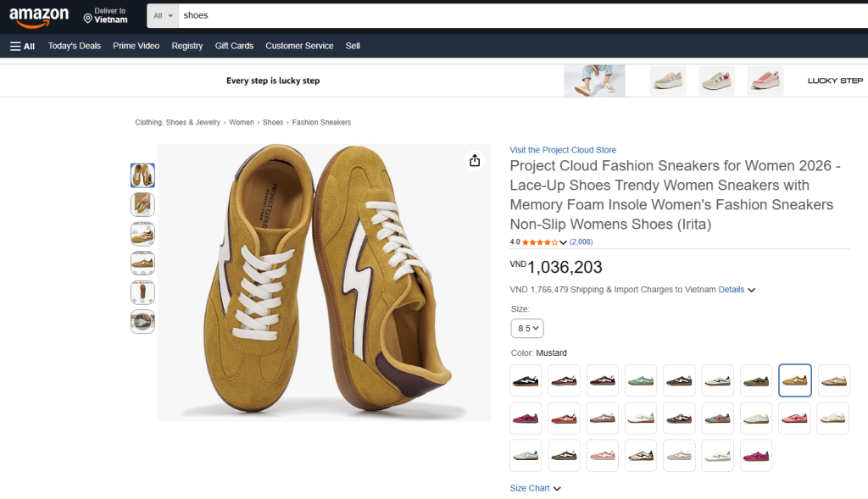Select the last thumbnail in image column
Image resolution: width=868 pixels, height=499 pixels.
(x=142, y=322)
